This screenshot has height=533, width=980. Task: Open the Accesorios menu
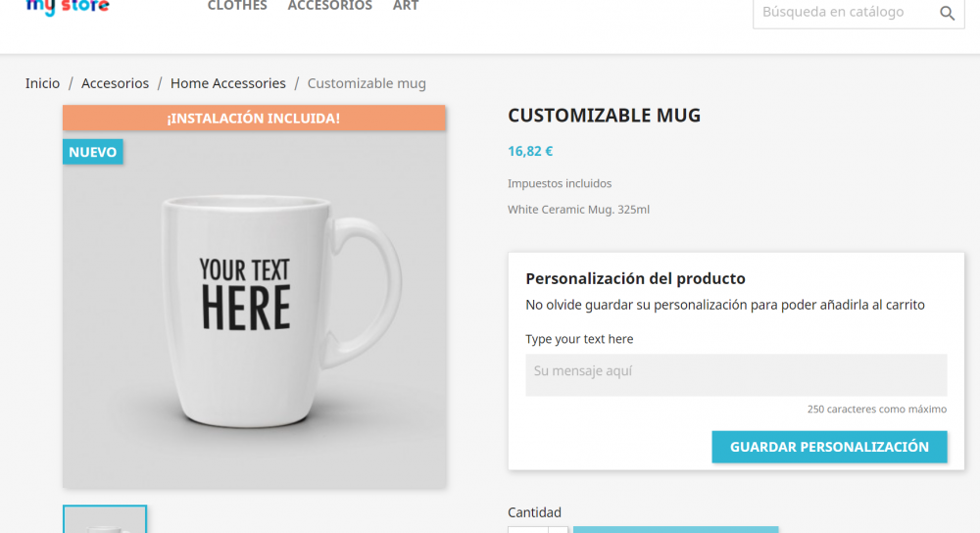329,7
